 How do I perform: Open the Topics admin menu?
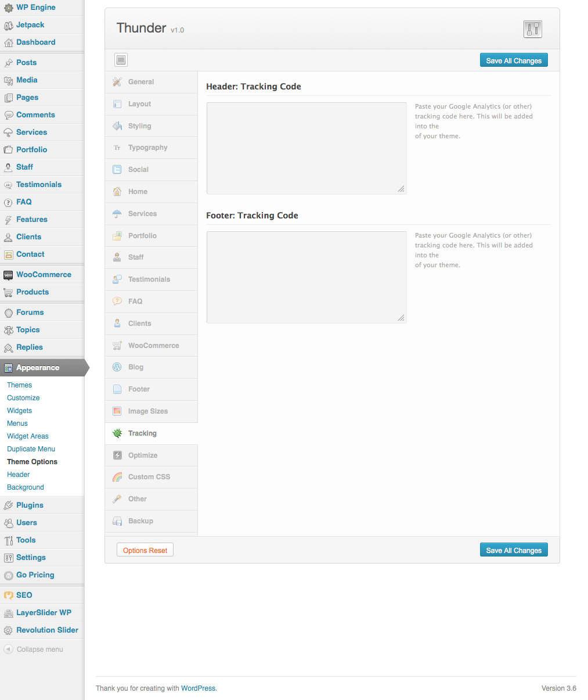(42, 330)
